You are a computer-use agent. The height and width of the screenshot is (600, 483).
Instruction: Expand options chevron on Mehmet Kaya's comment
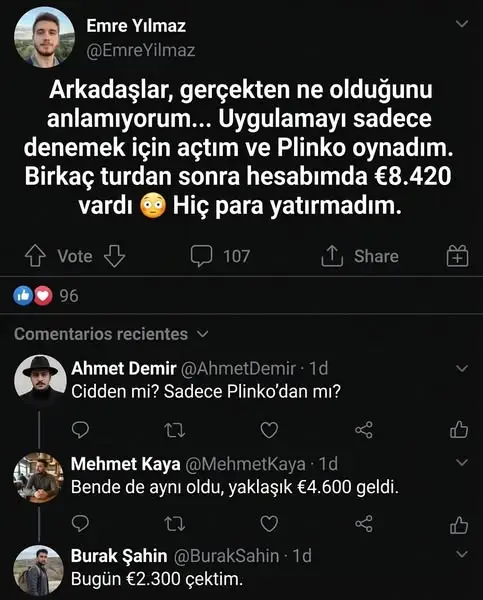click(x=462, y=462)
